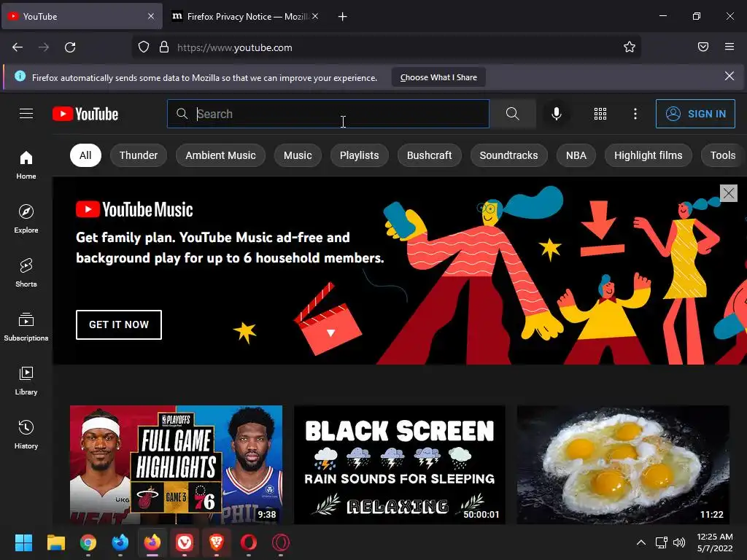Screen dimensions: 747x560
Task: Open a new tab with the plus button
Action: click(x=343, y=17)
